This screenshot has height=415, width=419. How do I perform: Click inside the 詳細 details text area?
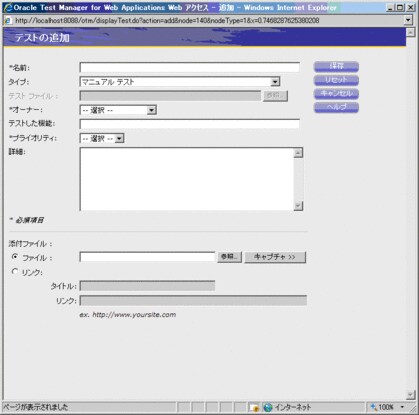tap(187, 179)
